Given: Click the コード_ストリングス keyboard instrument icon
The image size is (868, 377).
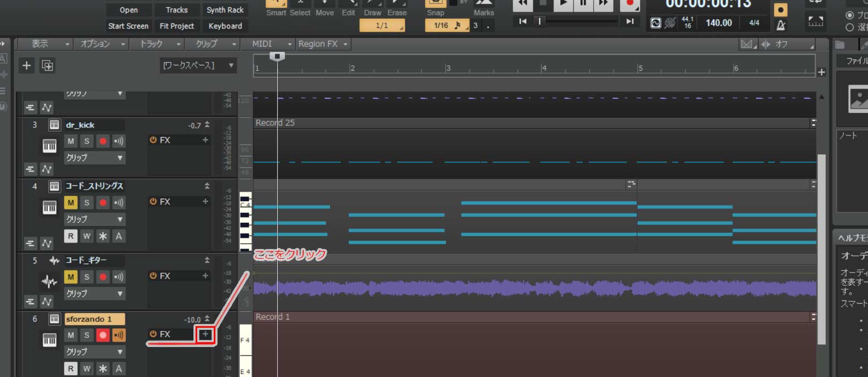Looking at the screenshot, I should (x=49, y=207).
